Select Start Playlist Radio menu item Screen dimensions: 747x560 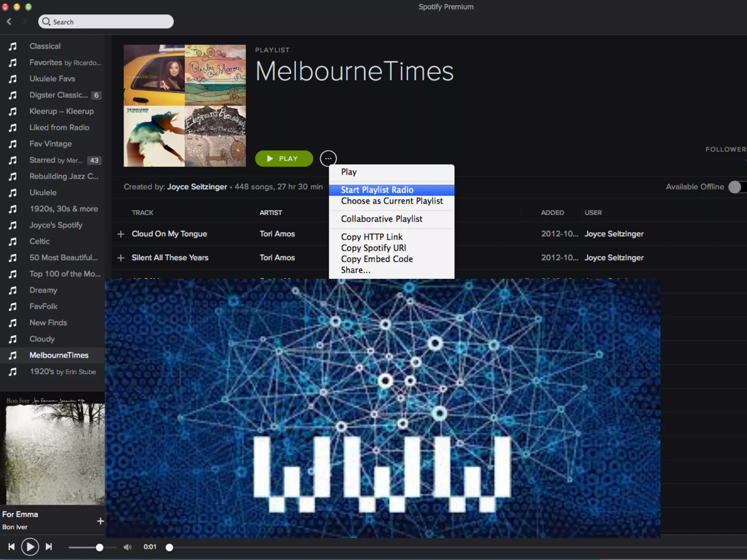[377, 190]
